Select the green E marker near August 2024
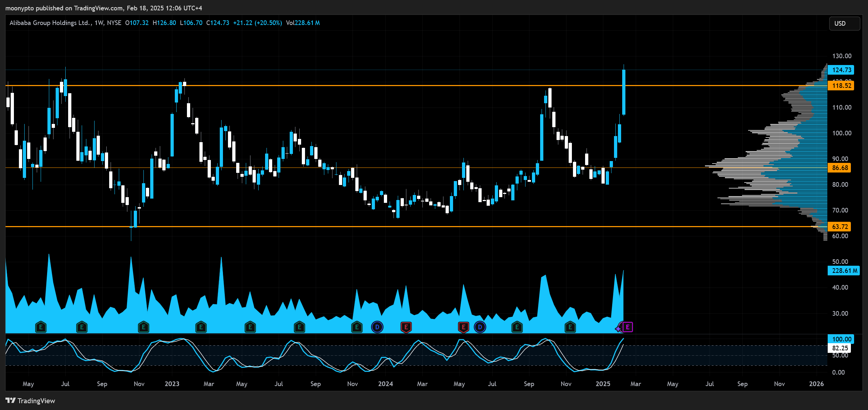868x410 pixels. click(517, 327)
